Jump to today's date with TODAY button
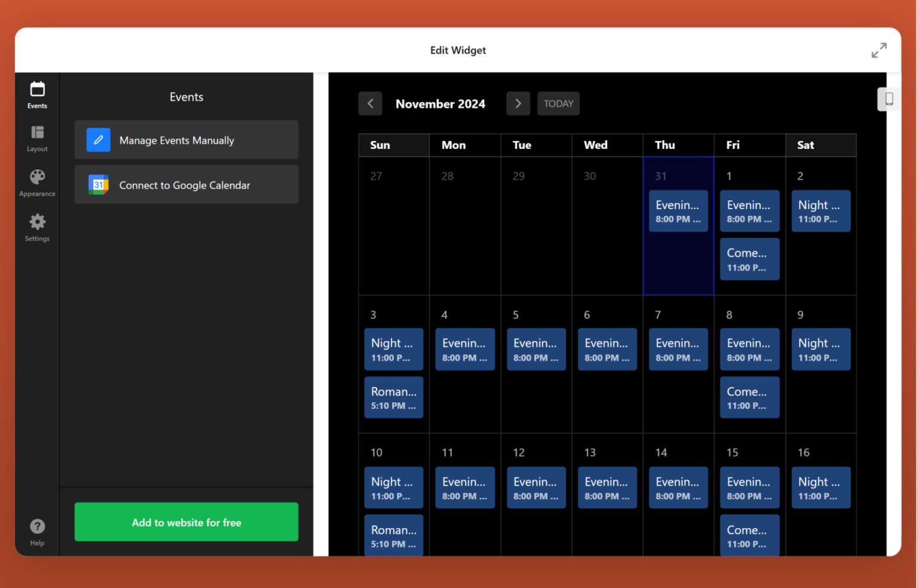This screenshot has width=918, height=588. (558, 103)
